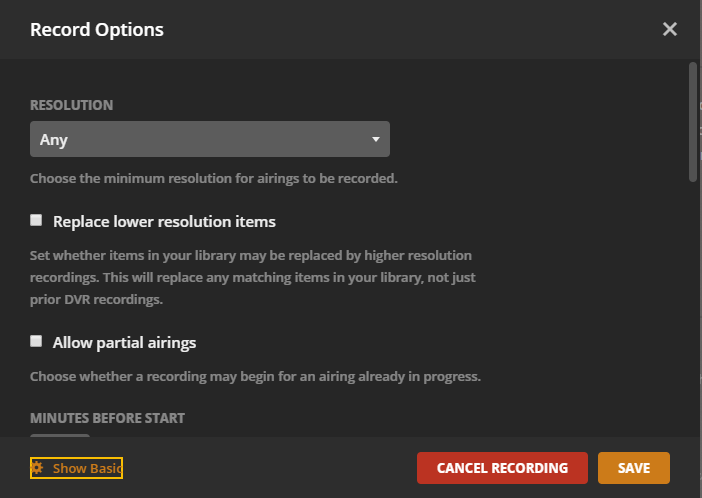Switch to basic view via Show Basic

click(x=87, y=468)
